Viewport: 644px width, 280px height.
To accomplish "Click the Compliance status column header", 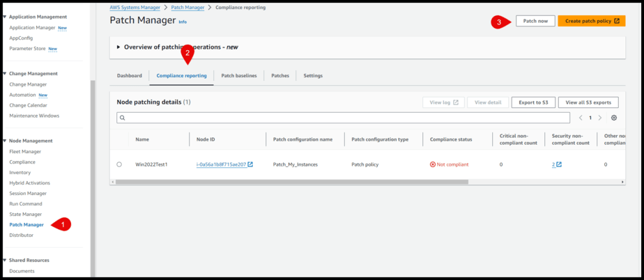I will [x=451, y=139].
